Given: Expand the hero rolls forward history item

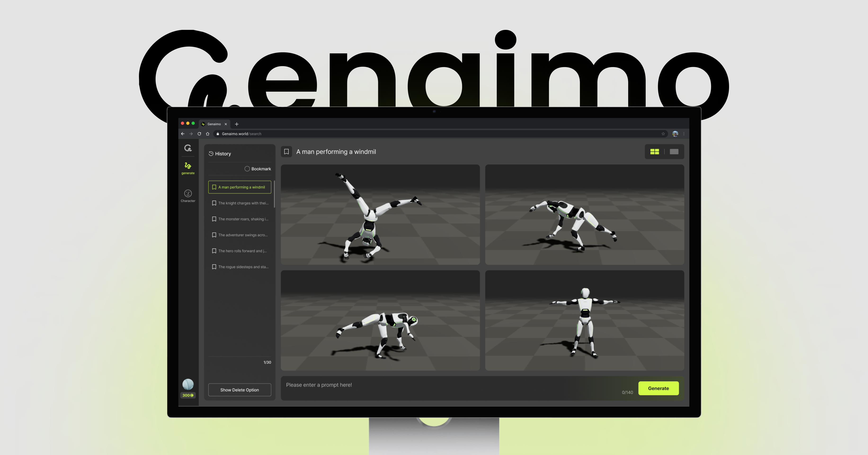Looking at the screenshot, I should click(240, 250).
